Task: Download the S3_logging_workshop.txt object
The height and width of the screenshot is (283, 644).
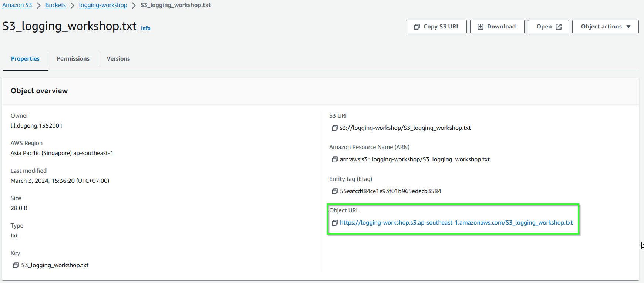Action: coord(497,27)
